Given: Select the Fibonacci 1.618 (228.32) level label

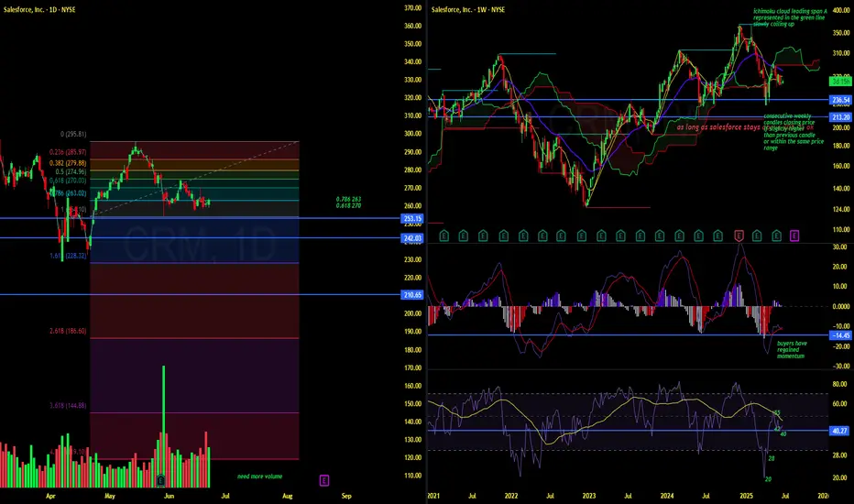Looking at the screenshot, I should coord(68,256).
